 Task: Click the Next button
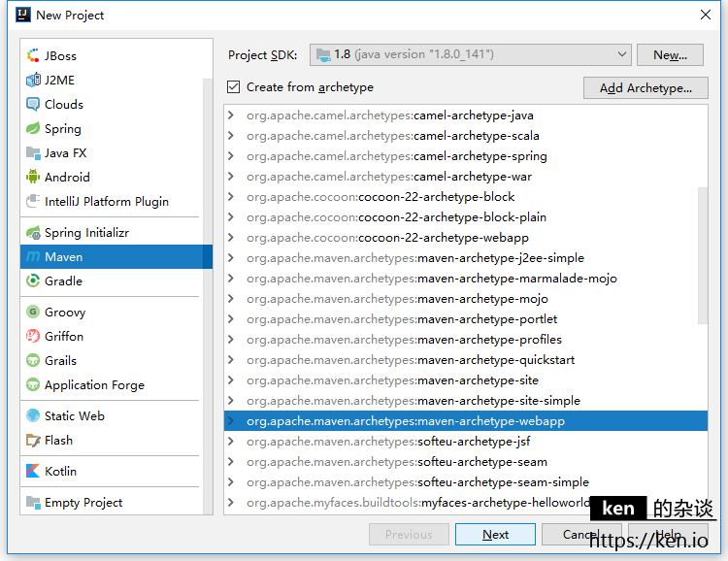pyautogui.click(x=495, y=534)
